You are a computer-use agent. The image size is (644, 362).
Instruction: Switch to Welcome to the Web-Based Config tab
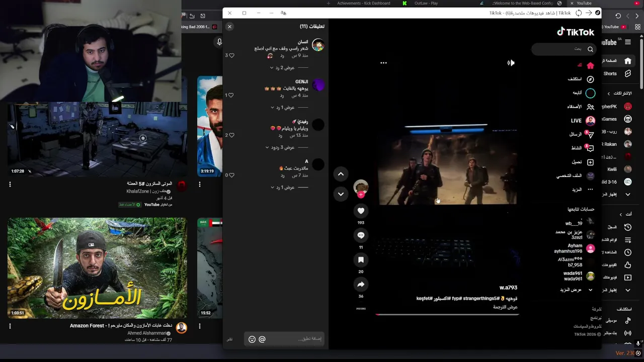click(x=523, y=3)
